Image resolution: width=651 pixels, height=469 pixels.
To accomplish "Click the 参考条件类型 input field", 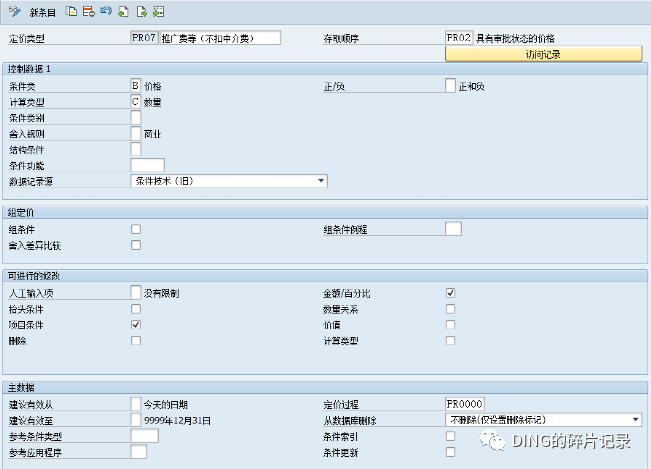I will point(144,436).
